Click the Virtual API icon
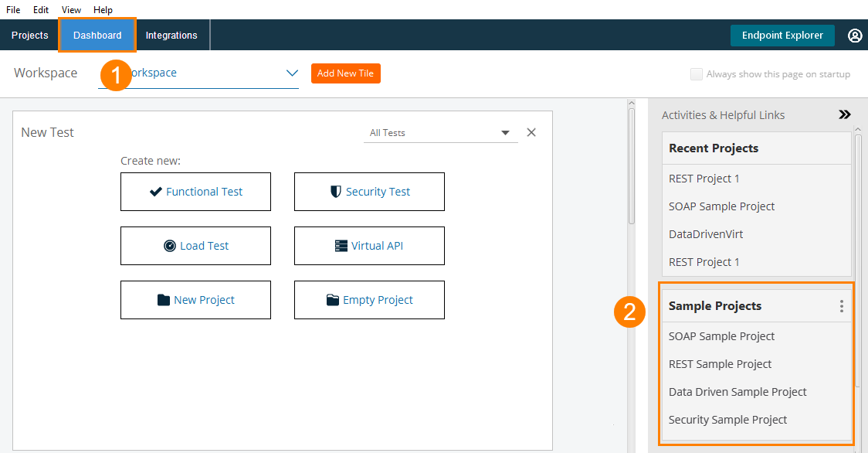This screenshot has height=453, width=868. pyautogui.click(x=341, y=245)
